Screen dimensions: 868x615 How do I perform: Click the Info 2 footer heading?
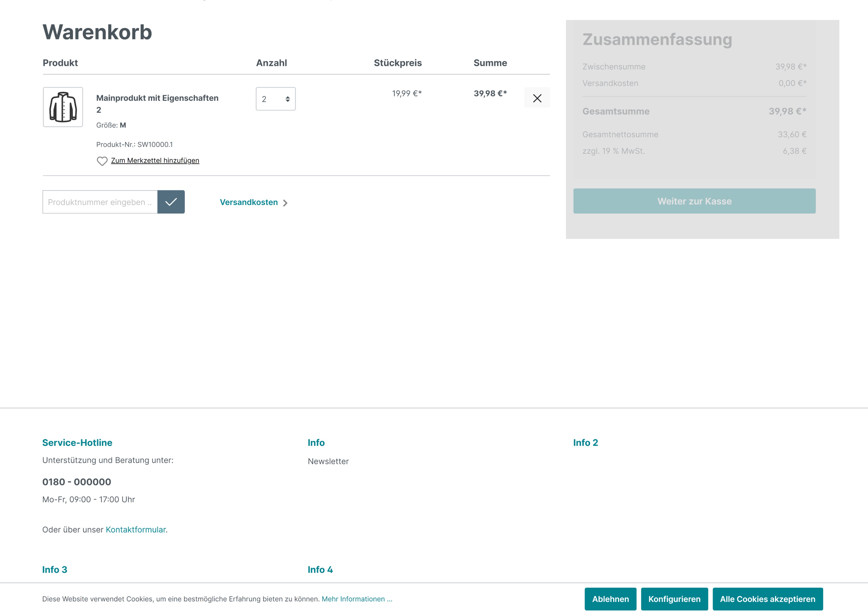point(585,442)
